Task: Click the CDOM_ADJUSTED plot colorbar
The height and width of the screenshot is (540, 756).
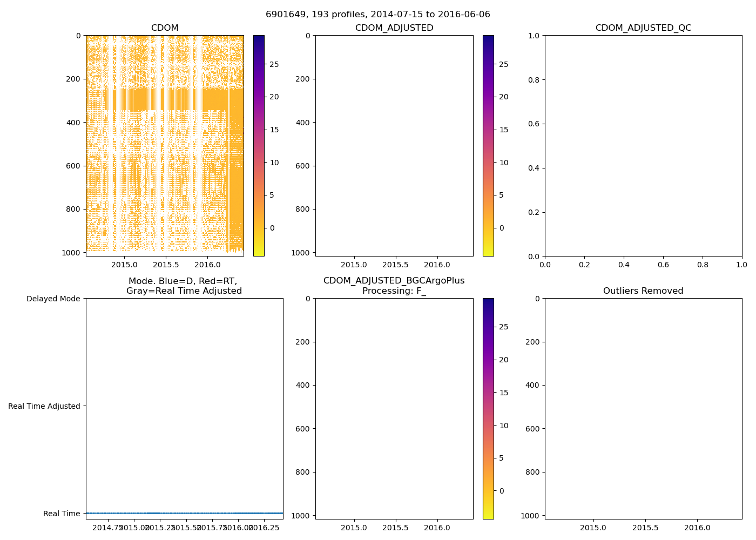Action: 488,146
